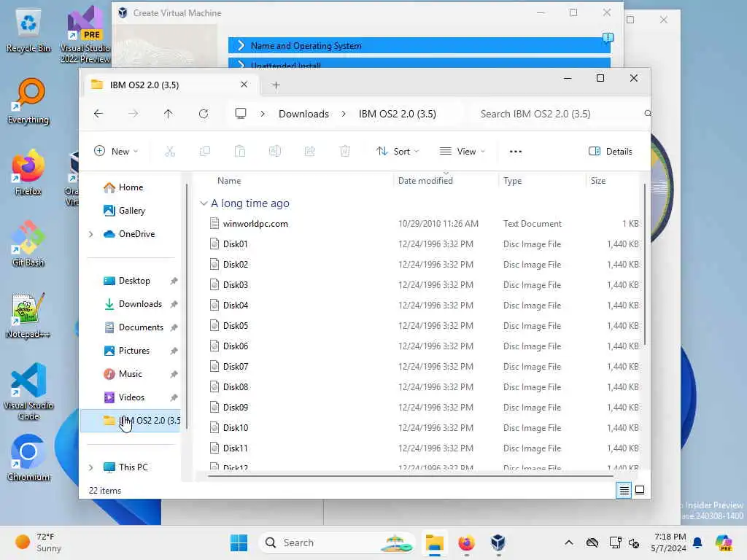Go back in File Explorer
The height and width of the screenshot is (560, 747).
tap(98, 114)
